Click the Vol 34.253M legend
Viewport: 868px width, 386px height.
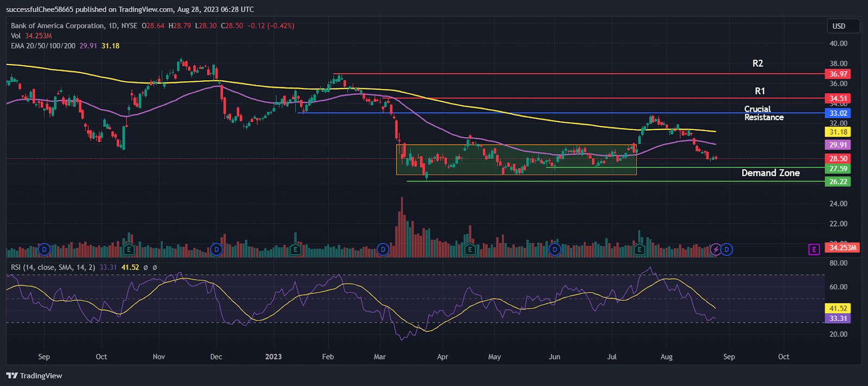tap(31, 36)
